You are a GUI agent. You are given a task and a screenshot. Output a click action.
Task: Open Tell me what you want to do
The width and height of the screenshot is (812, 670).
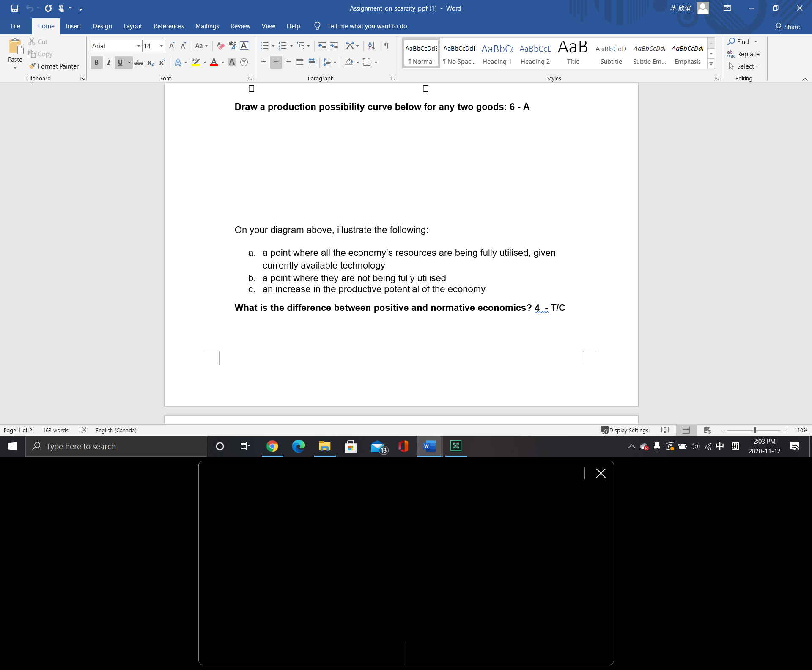[366, 26]
